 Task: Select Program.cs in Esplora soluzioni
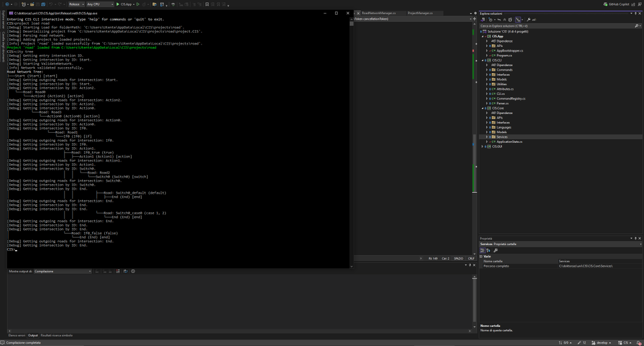pyautogui.click(x=504, y=55)
